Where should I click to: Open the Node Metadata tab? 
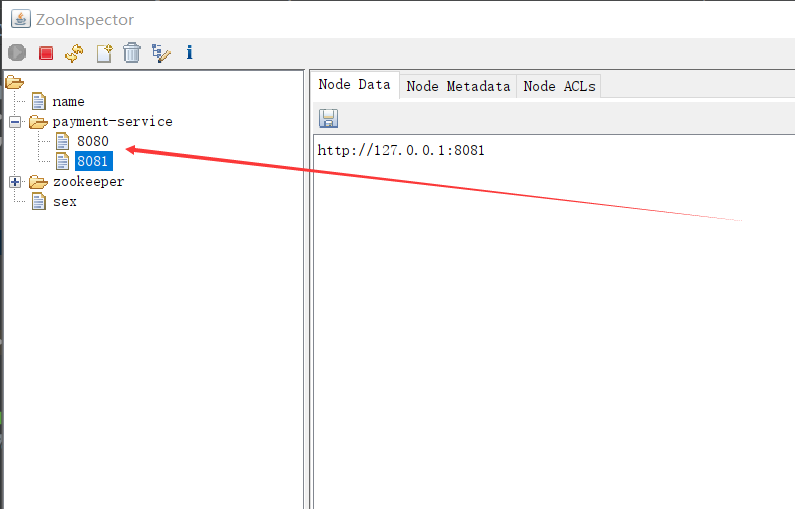(x=458, y=86)
